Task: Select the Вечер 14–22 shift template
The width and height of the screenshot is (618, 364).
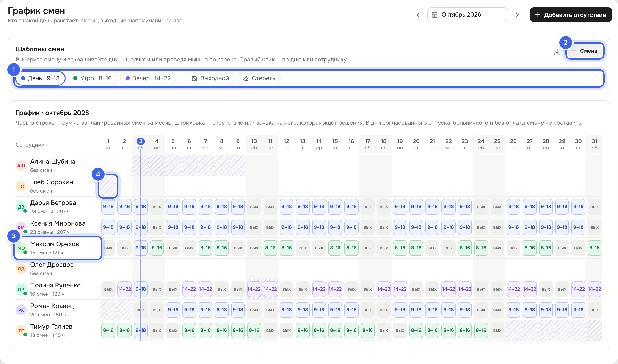Action: (x=148, y=78)
